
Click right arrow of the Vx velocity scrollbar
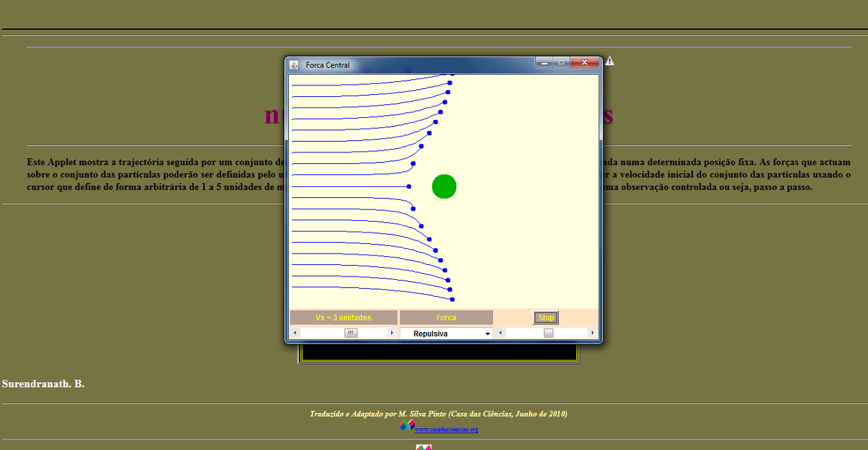tap(391, 333)
